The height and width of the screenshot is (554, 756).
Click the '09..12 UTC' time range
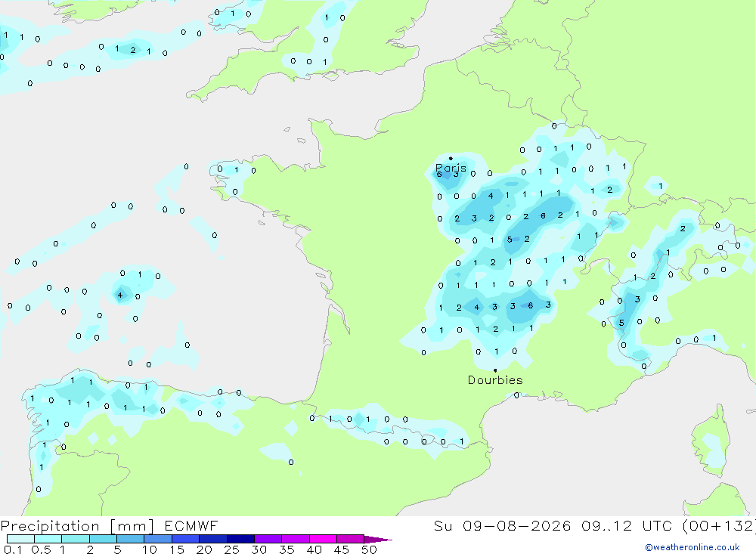627,525
